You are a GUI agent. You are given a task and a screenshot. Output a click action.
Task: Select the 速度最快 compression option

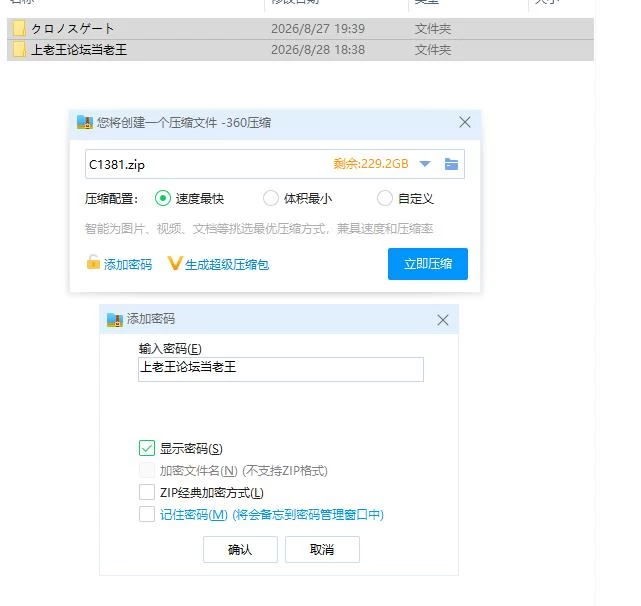tap(163, 198)
